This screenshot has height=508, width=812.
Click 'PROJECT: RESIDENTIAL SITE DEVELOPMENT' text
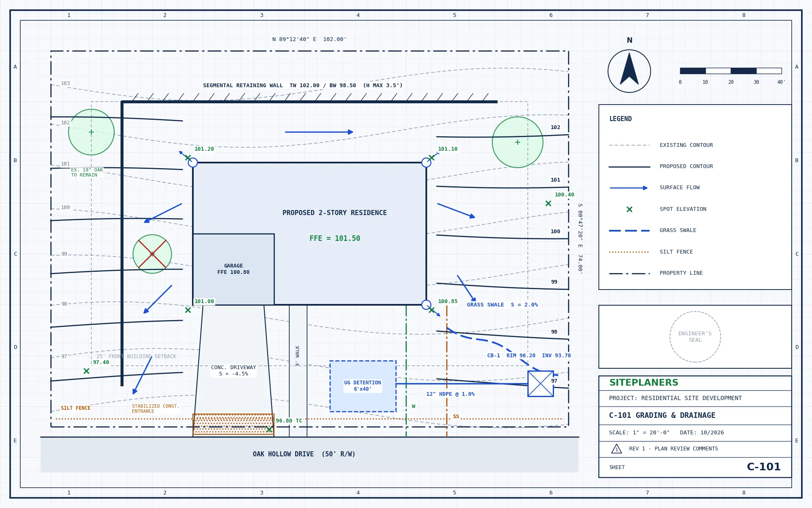tap(675, 398)
